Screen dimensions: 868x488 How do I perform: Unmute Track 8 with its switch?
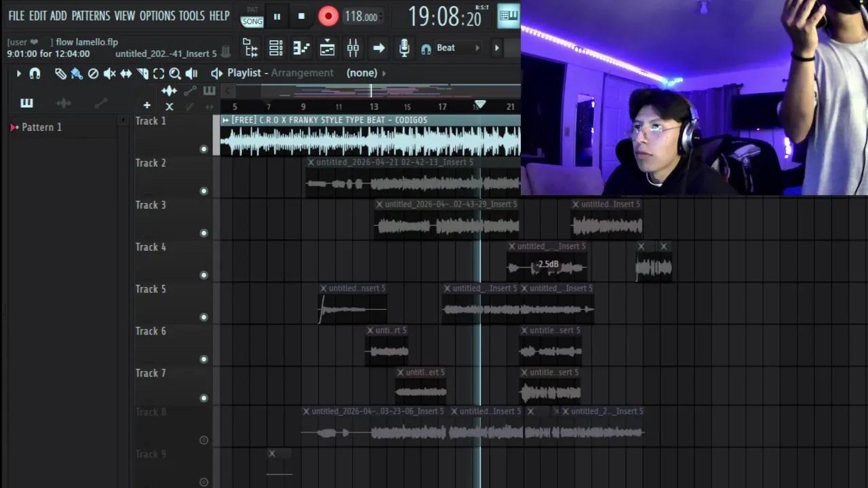point(203,440)
